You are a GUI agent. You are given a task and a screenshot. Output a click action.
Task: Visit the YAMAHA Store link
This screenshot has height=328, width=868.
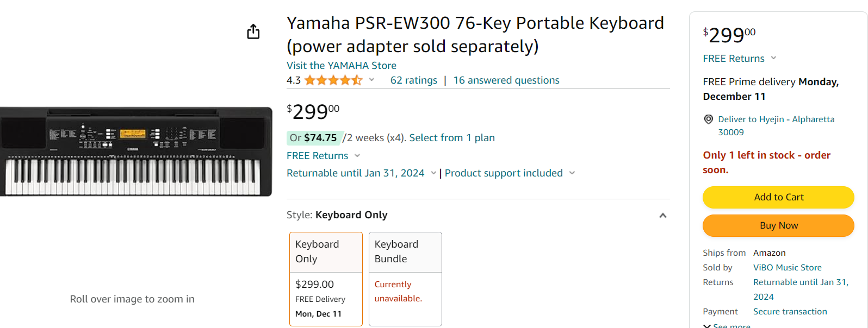tap(341, 66)
